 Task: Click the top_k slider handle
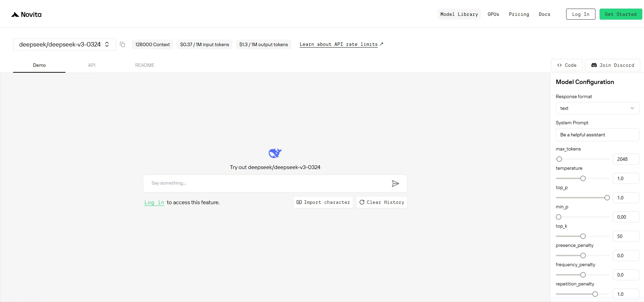click(583, 236)
